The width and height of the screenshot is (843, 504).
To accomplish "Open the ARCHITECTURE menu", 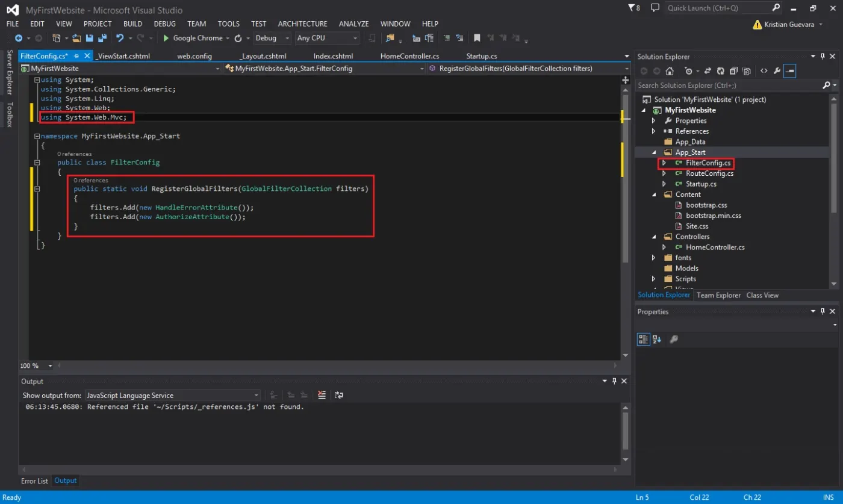I will pyautogui.click(x=302, y=24).
